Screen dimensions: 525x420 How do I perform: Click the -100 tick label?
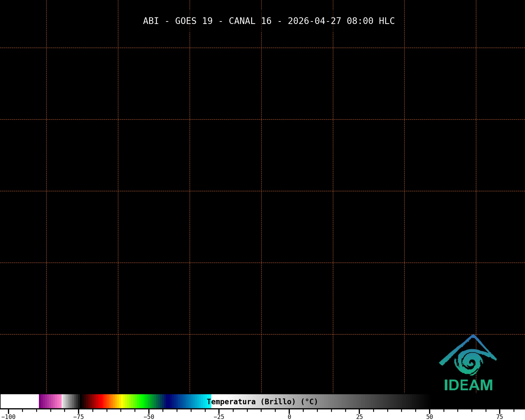(x=9, y=417)
